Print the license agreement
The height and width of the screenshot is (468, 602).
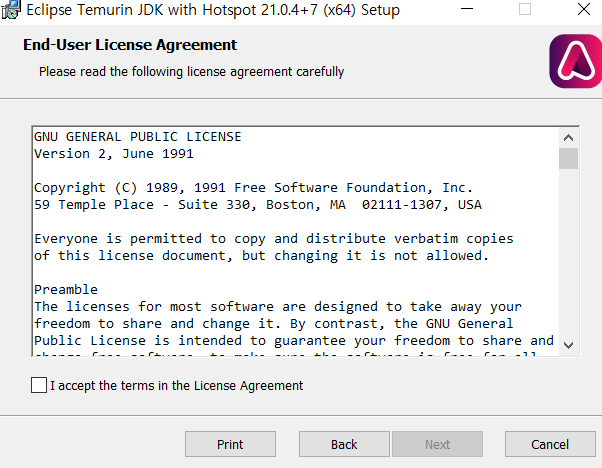point(230,444)
